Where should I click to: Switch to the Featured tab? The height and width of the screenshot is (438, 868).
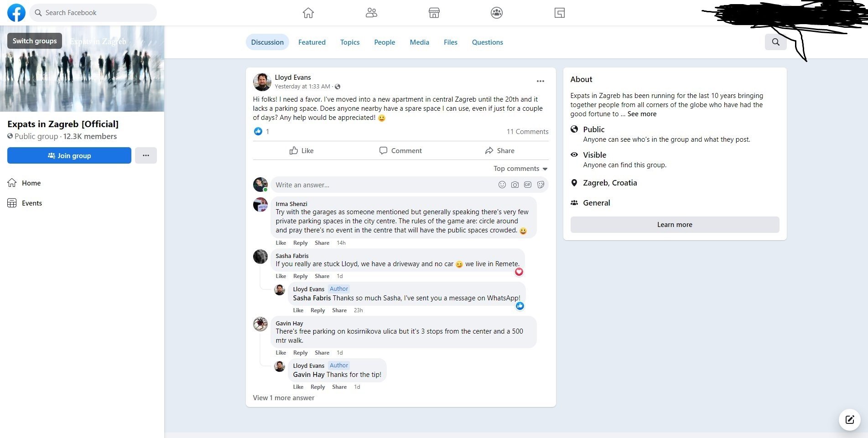(312, 42)
